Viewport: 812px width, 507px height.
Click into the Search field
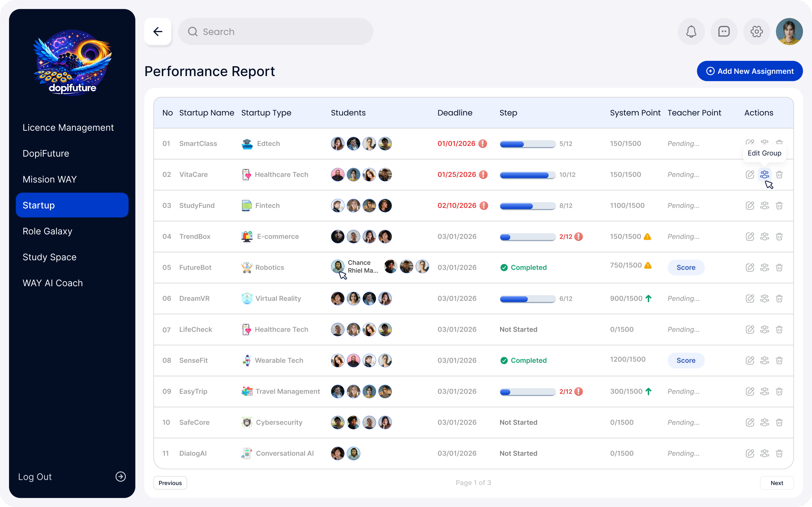tap(275, 31)
